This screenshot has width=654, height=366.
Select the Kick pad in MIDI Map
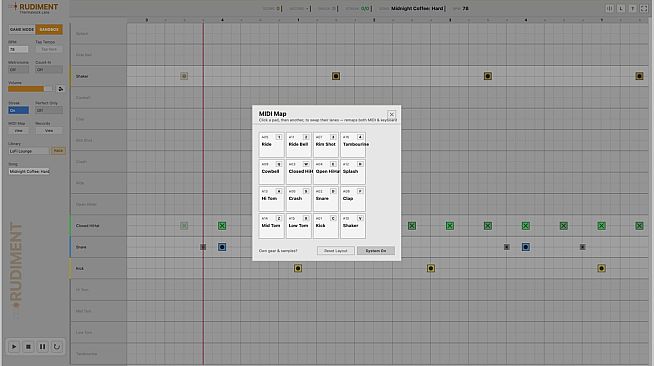(x=326, y=226)
